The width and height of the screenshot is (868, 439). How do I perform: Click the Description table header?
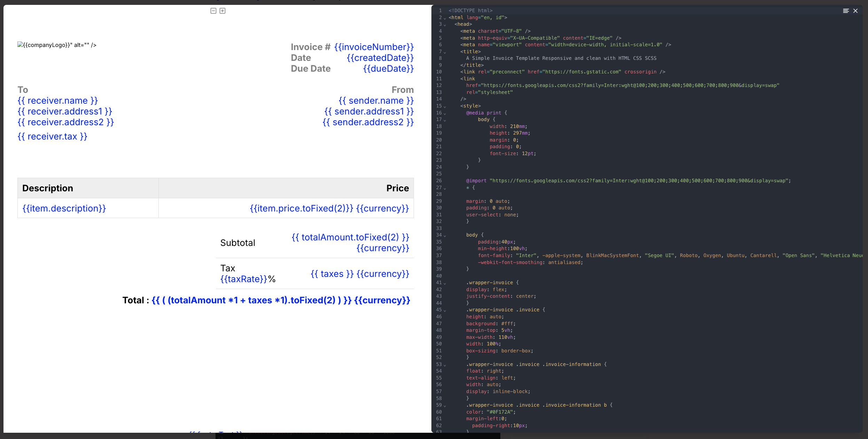point(88,188)
